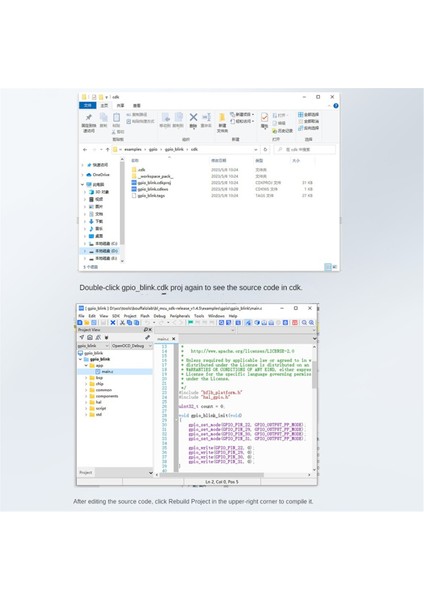
Task: Close the main.c editor tab
Action: click(x=173, y=339)
